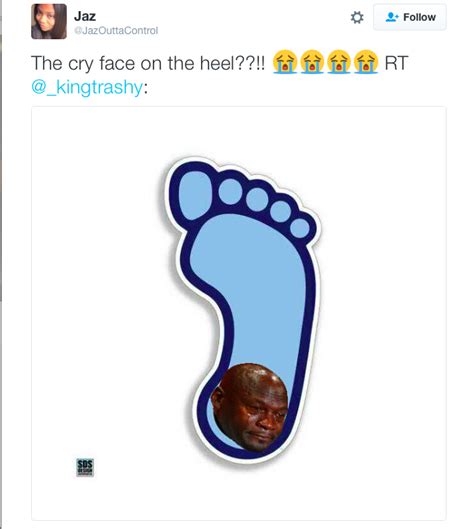Screen dimensions: 474x529
Task: Click the Follow button
Action: click(410, 17)
